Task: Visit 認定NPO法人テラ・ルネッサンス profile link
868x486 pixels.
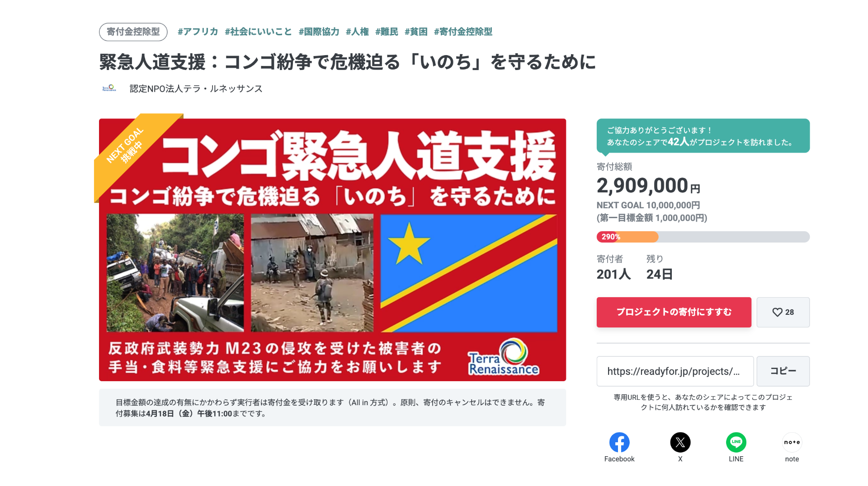Action: [x=196, y=89]
